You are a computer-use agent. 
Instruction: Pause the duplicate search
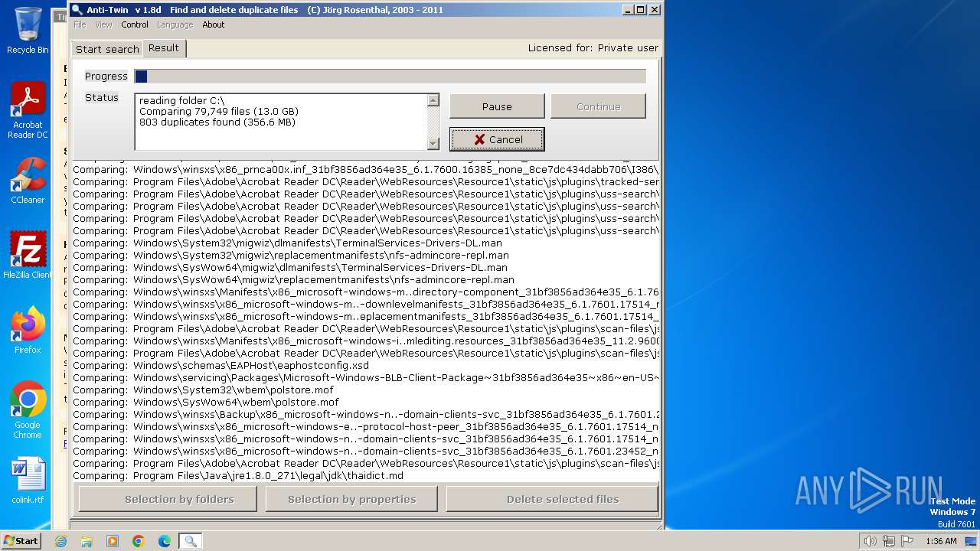point(497,106)
